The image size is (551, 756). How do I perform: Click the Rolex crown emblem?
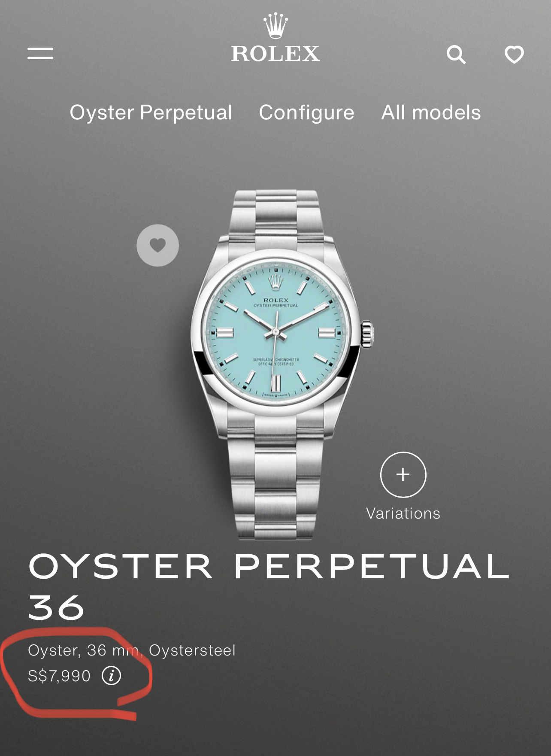[x=275, y=25]
